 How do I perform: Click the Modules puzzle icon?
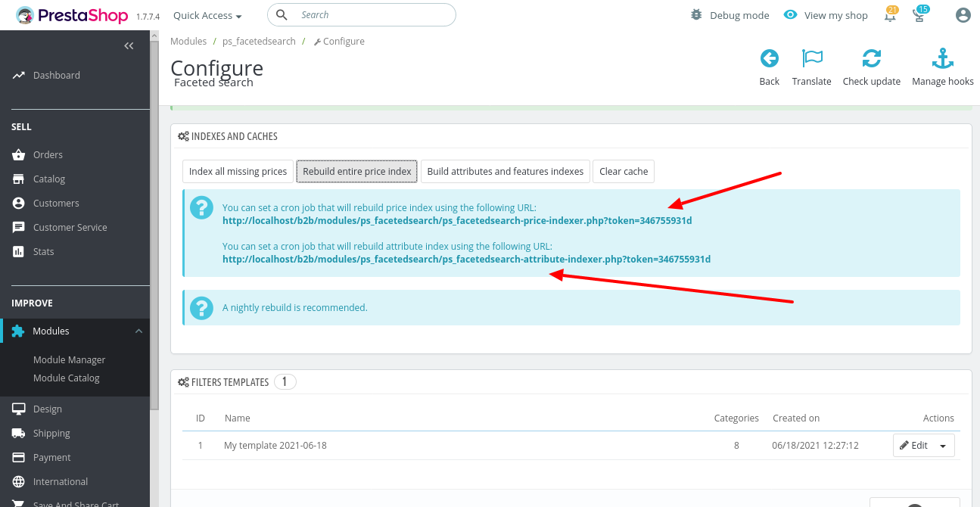click(x=18, y=331)
